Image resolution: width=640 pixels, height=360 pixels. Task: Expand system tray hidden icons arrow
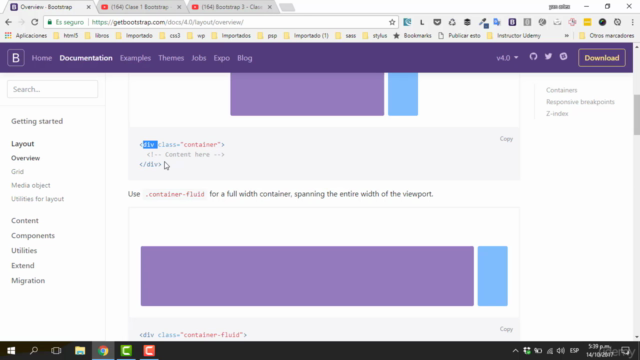tap(516, 351)
